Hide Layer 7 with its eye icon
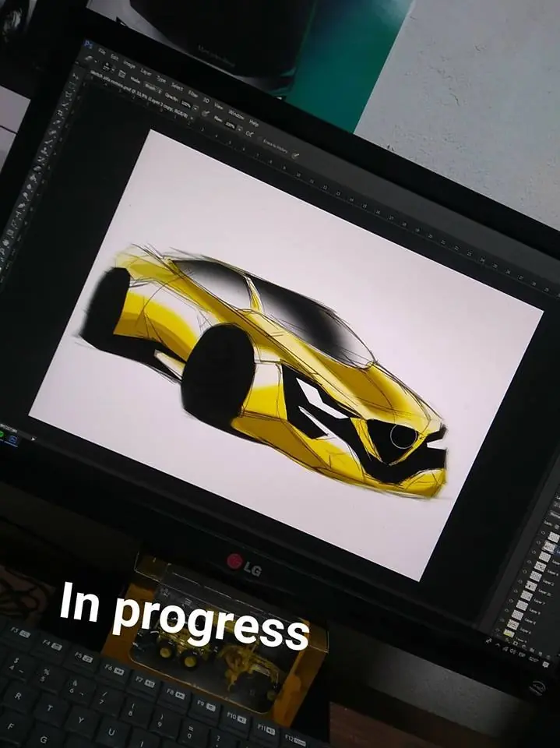560x748 pixels. pos(516,591)
